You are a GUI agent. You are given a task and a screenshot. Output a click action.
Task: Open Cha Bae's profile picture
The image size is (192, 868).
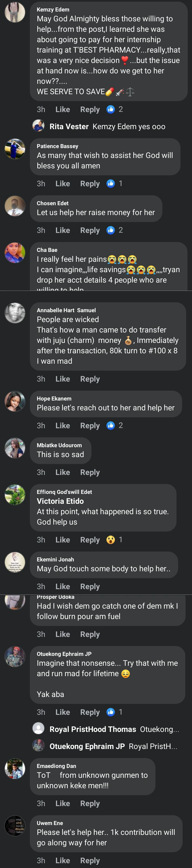tap(15, 252)
